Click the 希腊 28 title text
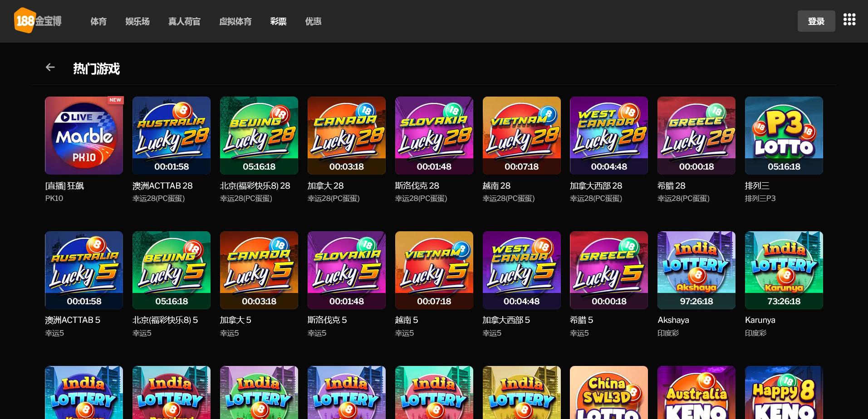 point(671,186)
